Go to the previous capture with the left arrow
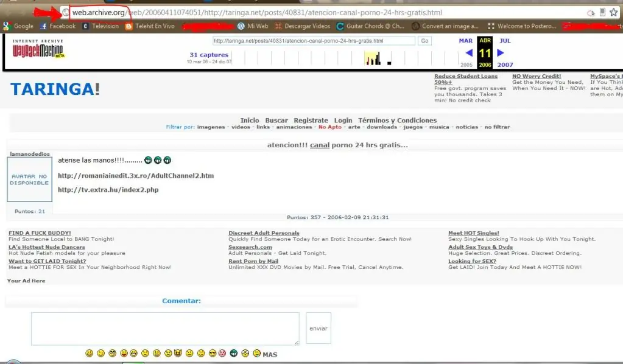The width and height of the screenshot is (623, 364). coord(469,53)
